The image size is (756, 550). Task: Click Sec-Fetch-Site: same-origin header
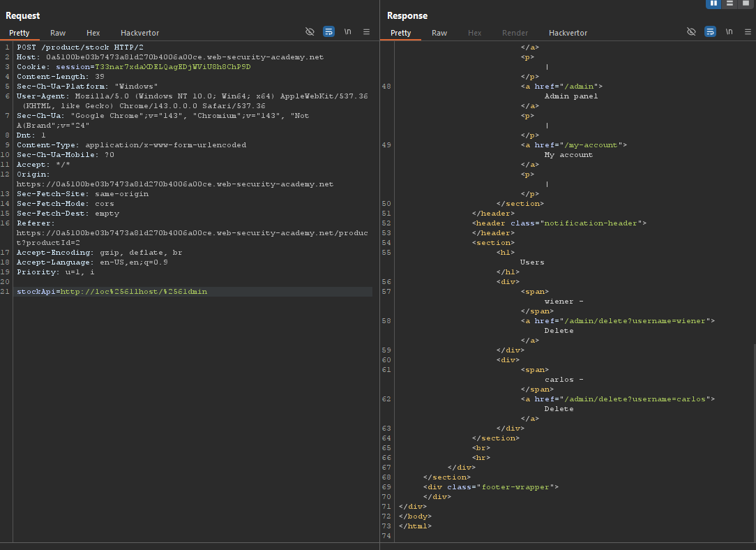[83, 194]
